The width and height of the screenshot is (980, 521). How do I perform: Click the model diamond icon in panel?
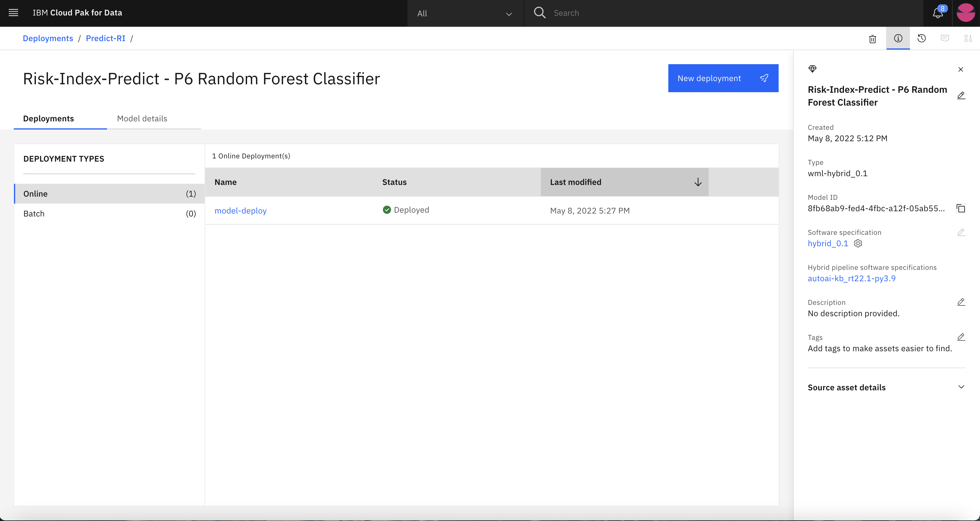[812, 69]
